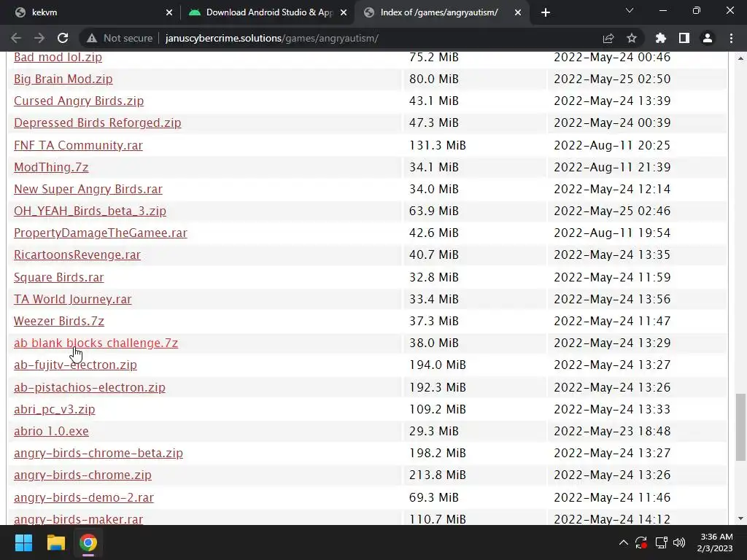Reload the current page

tap(63, 38)
